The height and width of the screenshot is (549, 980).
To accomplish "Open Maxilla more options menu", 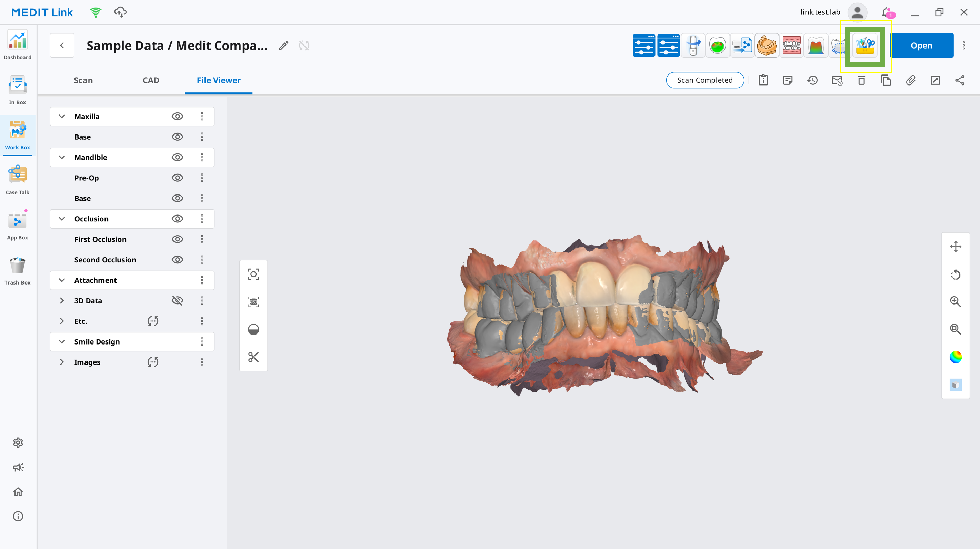I will point(202,117).
